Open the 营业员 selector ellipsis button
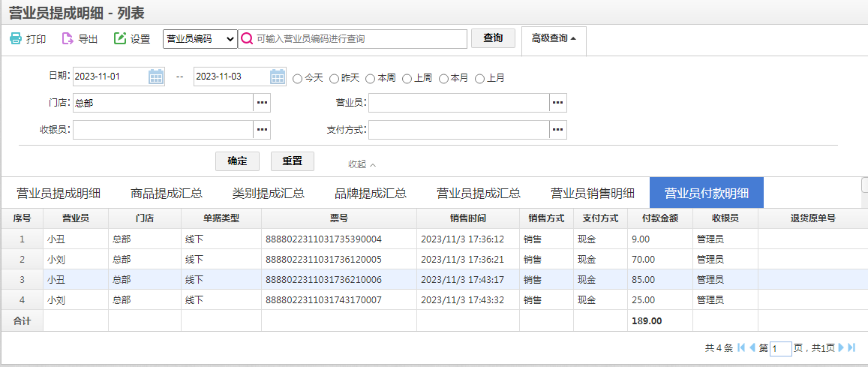 point(558,103)
